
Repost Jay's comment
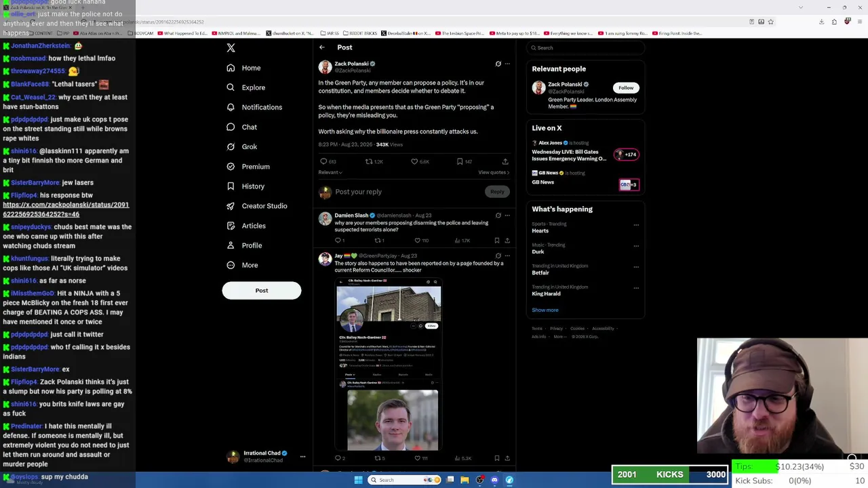tap(379, 458)
